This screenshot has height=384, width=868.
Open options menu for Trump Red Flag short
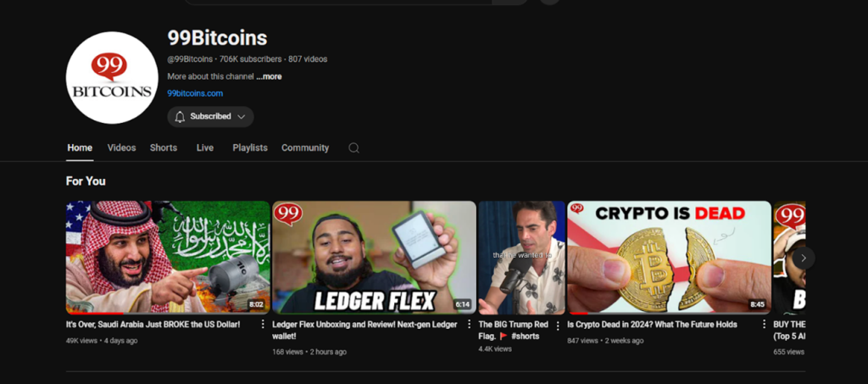[558, 326]
